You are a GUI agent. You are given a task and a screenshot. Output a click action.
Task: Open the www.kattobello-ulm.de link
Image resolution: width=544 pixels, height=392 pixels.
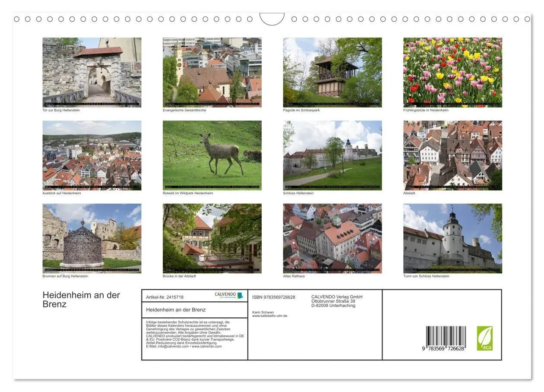coord(269,316)
